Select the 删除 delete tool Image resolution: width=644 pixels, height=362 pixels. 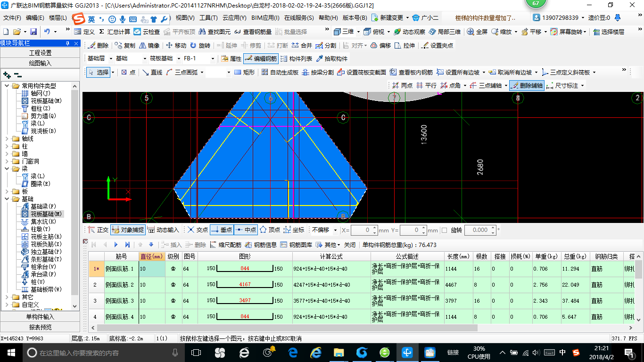(x=98, y=46)
